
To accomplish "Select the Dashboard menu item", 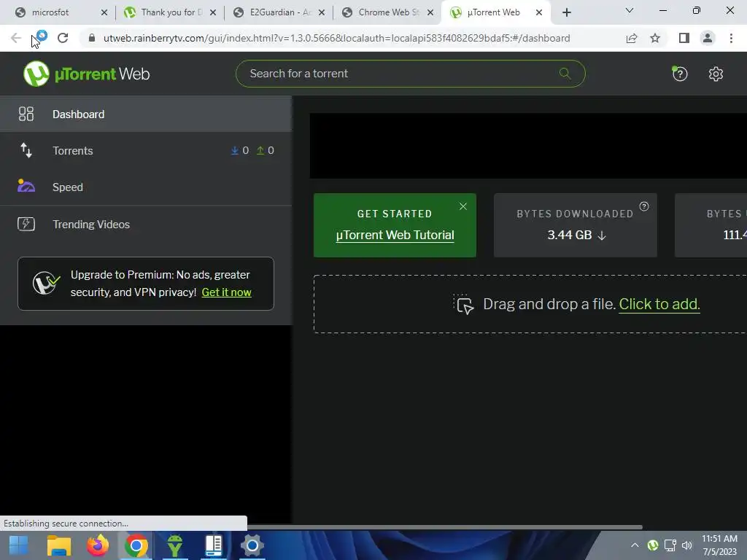I will [146, 114].
